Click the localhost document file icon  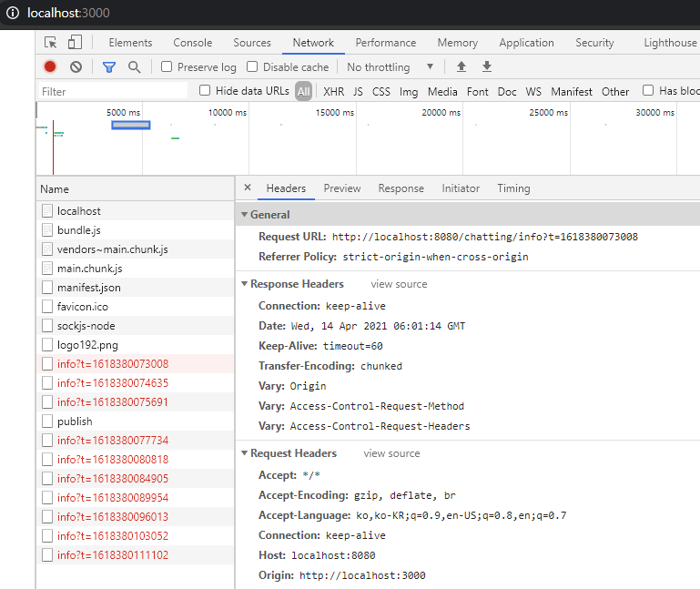[x=46, y=211]
